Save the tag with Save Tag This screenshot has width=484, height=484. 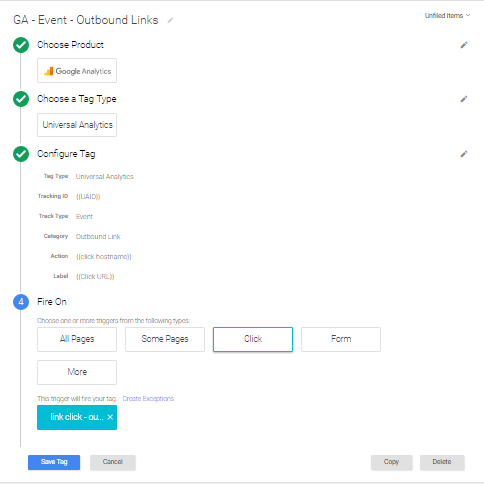[x=54, y=462]
